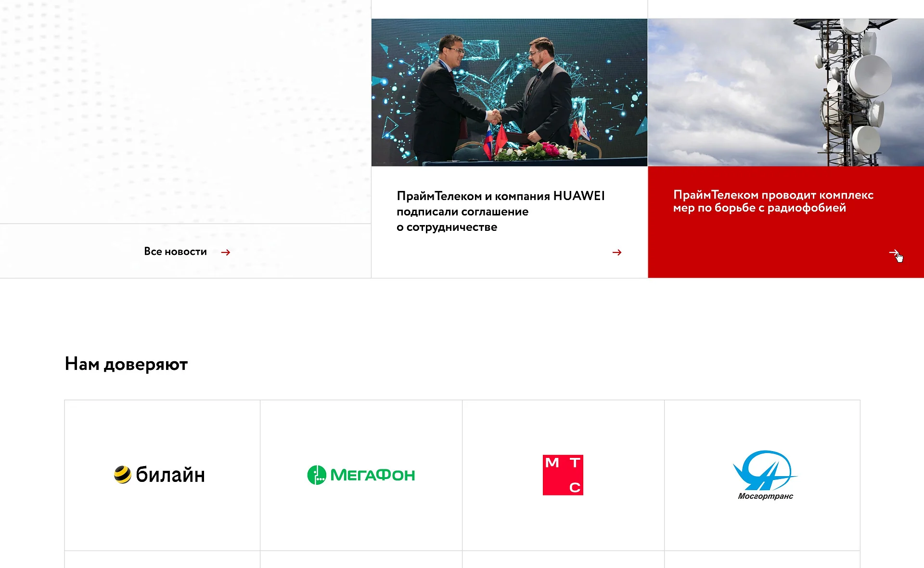
Task: Select the "билайн" wordmark
Action: click(170, 475)
